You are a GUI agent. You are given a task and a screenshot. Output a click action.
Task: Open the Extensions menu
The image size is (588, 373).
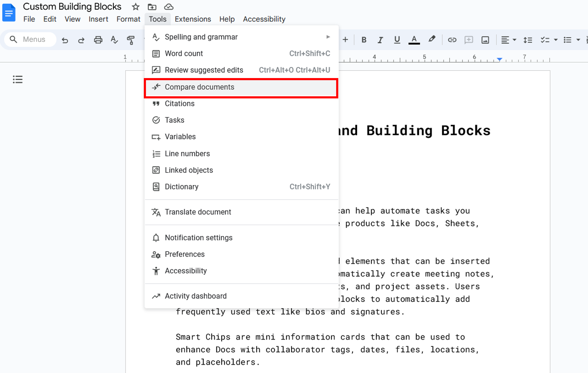coord(193,19)
